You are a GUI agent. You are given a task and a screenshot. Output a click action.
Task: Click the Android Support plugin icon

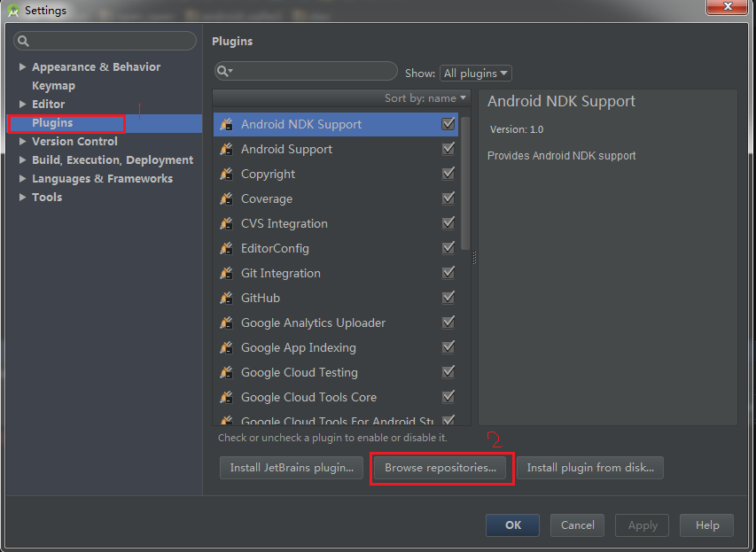tap(226, 149)
